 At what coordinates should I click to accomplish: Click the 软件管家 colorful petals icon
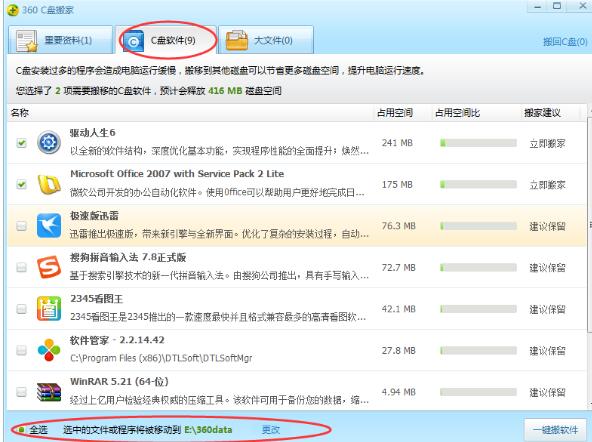click(49, 350)
